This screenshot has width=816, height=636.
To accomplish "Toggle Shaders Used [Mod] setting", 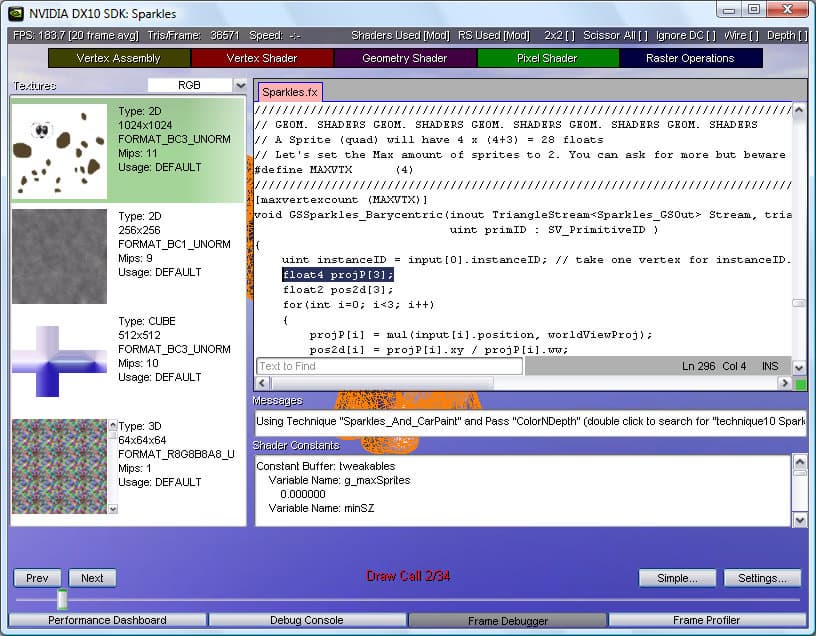I will point(400,35).
